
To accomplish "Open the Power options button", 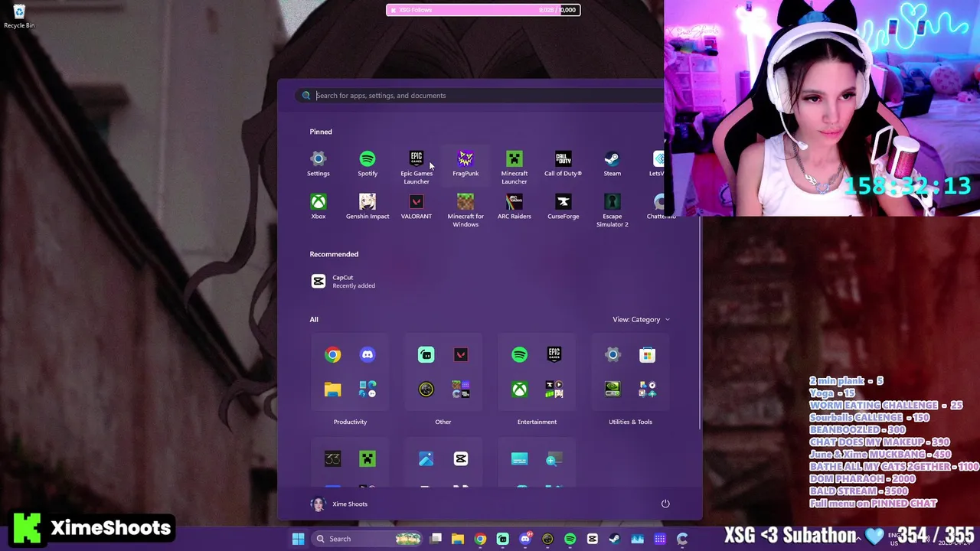I will 665,504.
